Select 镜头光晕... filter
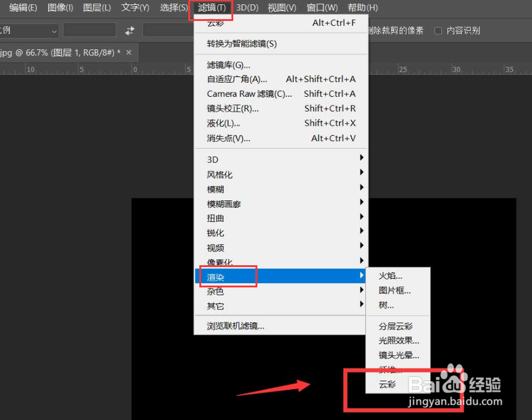 [x=398, y=355]
